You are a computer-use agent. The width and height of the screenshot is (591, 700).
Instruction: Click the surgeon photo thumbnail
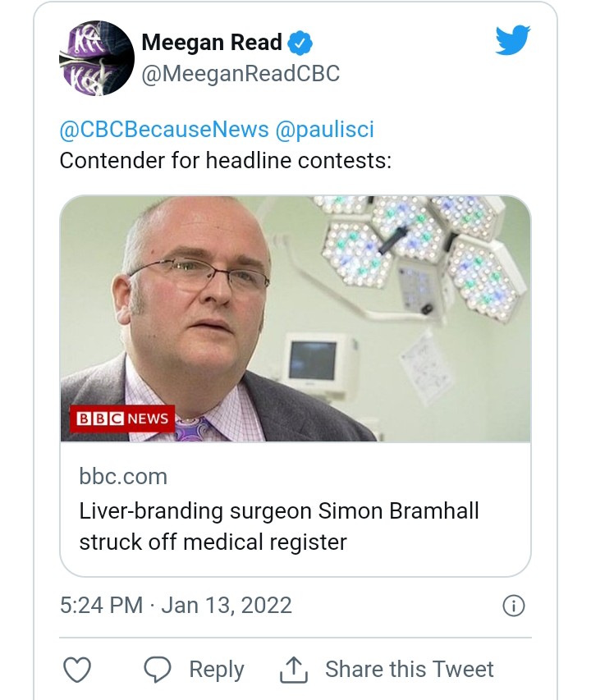pos(295,320)
